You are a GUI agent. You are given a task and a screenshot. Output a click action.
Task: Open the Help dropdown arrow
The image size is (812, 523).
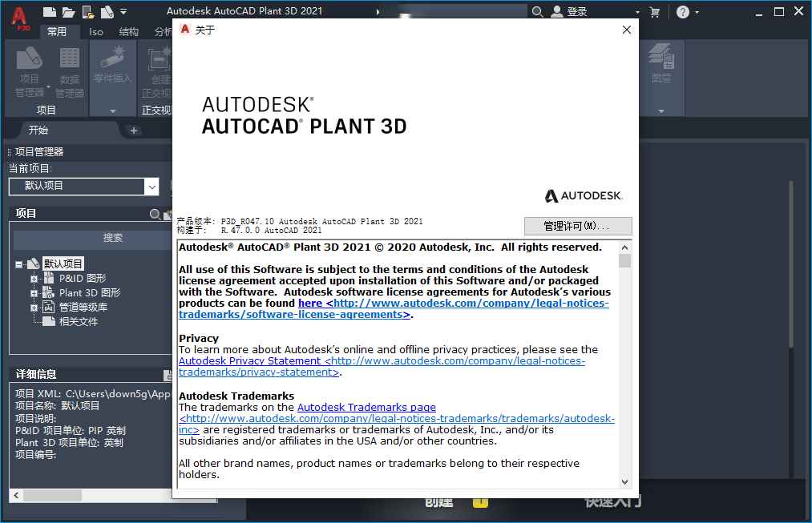697,12
